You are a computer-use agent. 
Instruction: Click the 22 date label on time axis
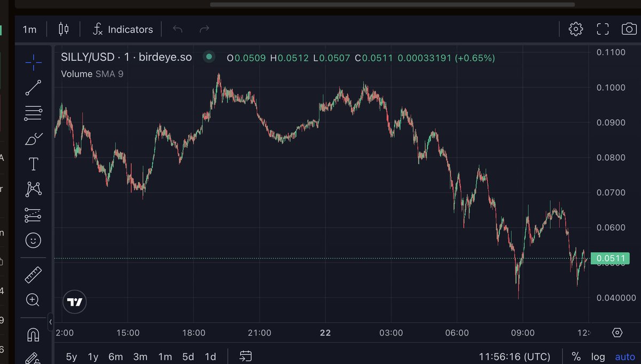pos(325,333)
